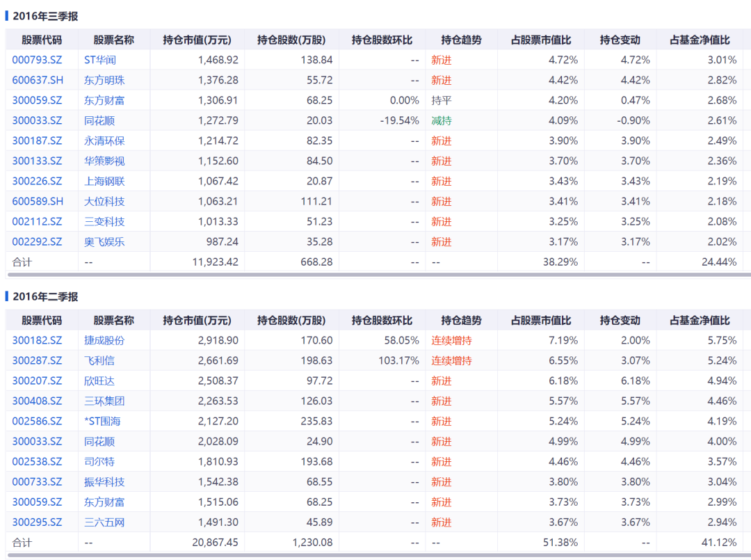The image size is (751, 560).
Task: Click the 奥飞娱乐 stock name
Action: pos(104,241)
